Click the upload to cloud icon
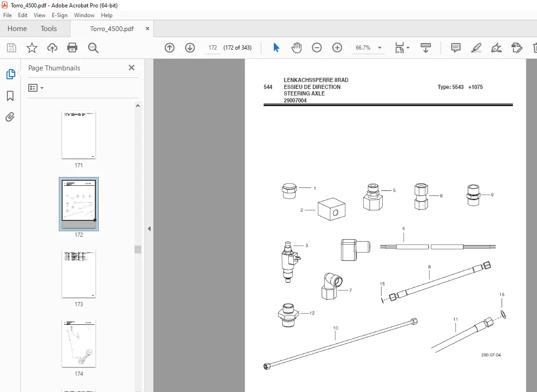This screenshot has width=537, height=392. [52, 48]
